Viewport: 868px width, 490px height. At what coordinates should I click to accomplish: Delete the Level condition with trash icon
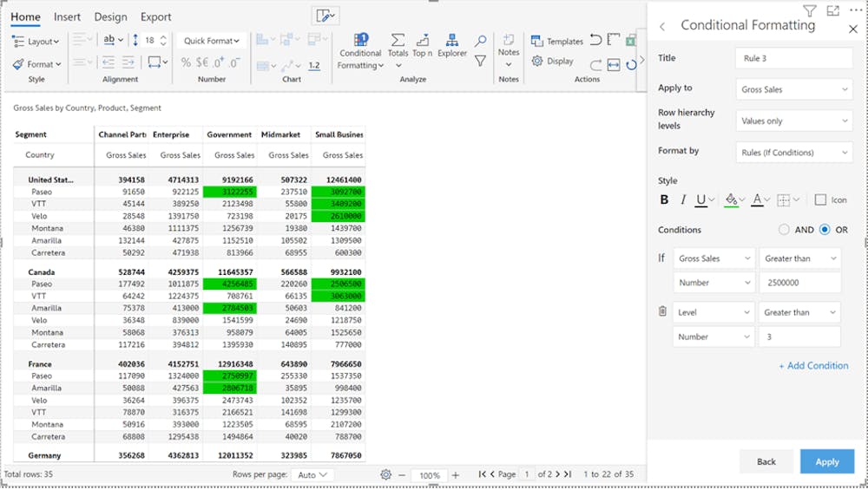(662, 311)
